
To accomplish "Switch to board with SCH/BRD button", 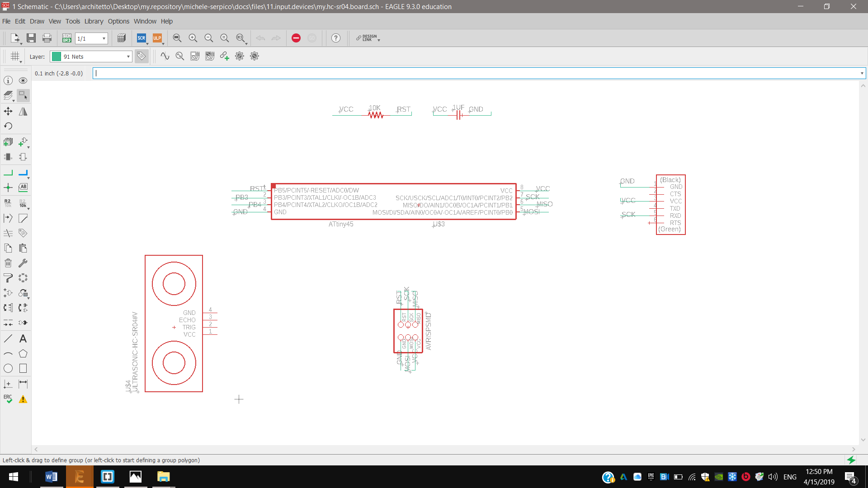I will 66,38.
